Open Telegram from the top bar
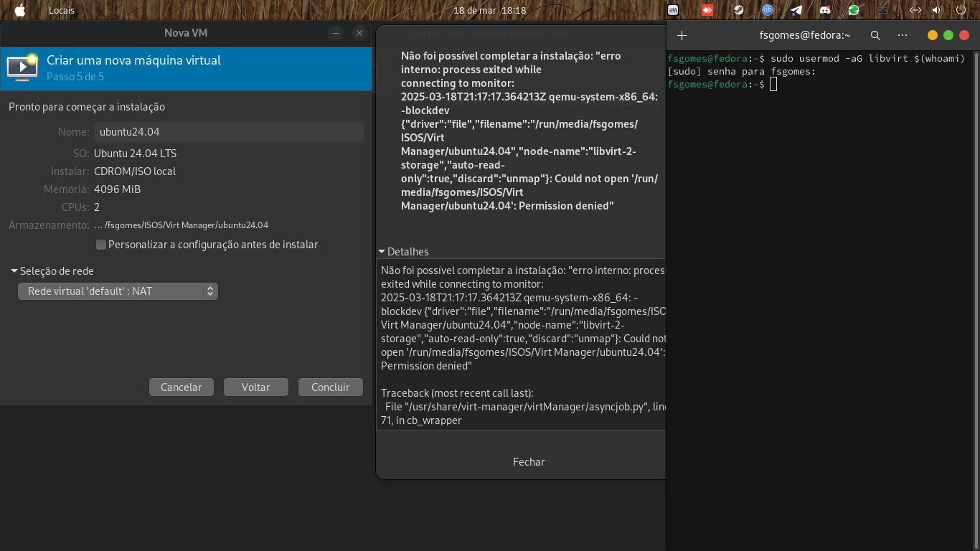This screenshot has width=980, height=551. tap(796, 10)
